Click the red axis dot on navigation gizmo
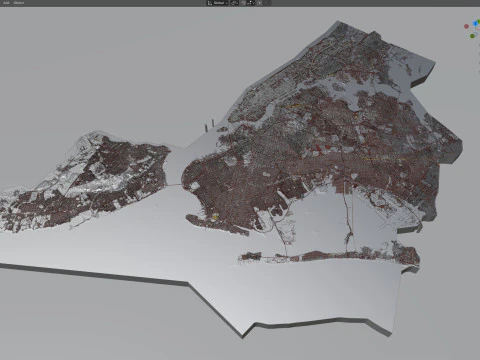480x360 pixels. [466, 26]
